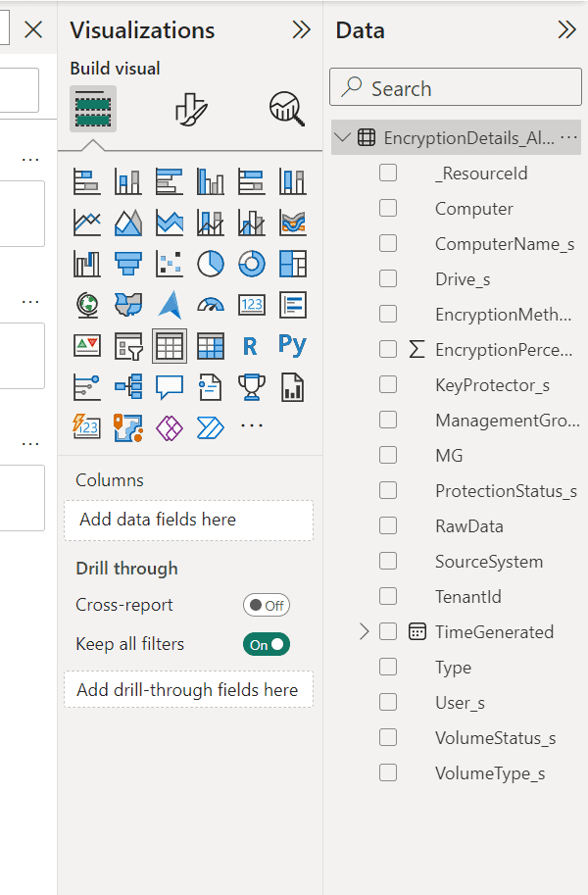Collapse the Visualizations pane
588x895 pixels.
(x=302, y=30)
